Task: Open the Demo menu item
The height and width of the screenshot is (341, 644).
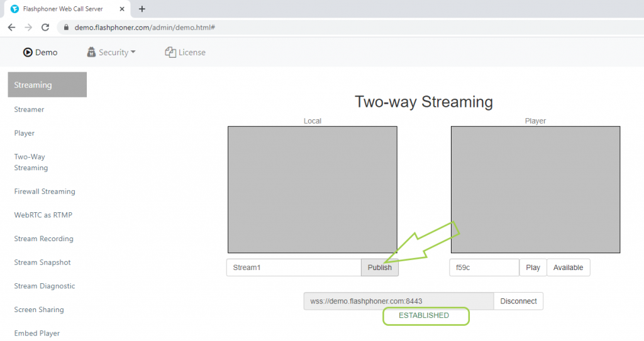Action: pyautogui.click(x=40, y=52)
